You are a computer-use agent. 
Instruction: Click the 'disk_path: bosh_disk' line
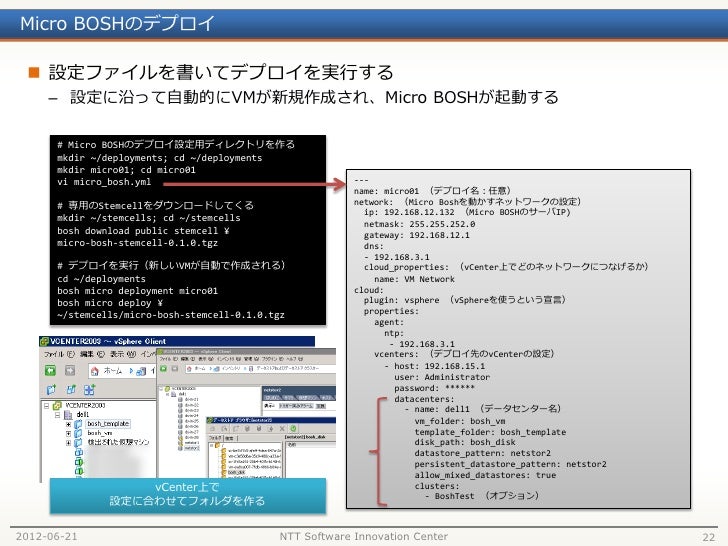(465, 442)
